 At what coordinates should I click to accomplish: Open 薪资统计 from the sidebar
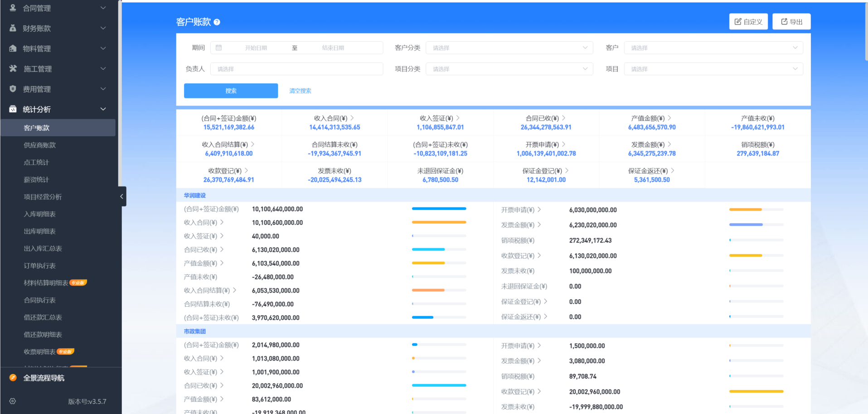tap(37, 179)
